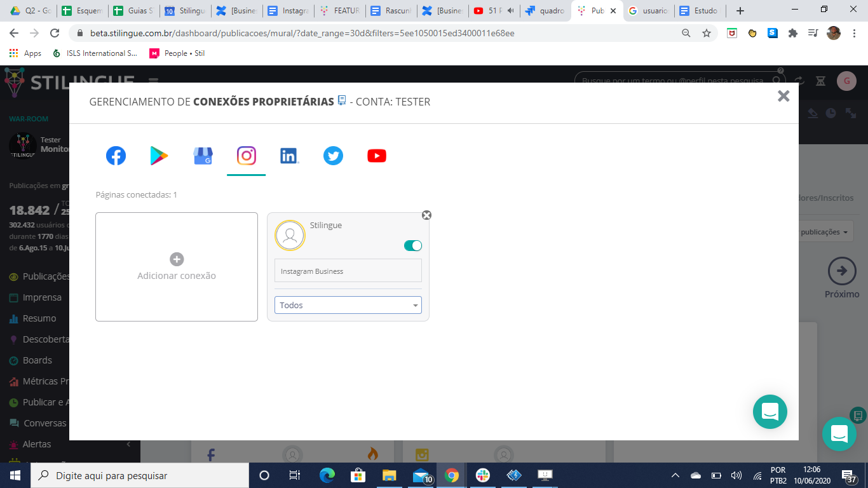Open Publicações in the sidebar
Screen dimensions: 868x488
[40, 276]
